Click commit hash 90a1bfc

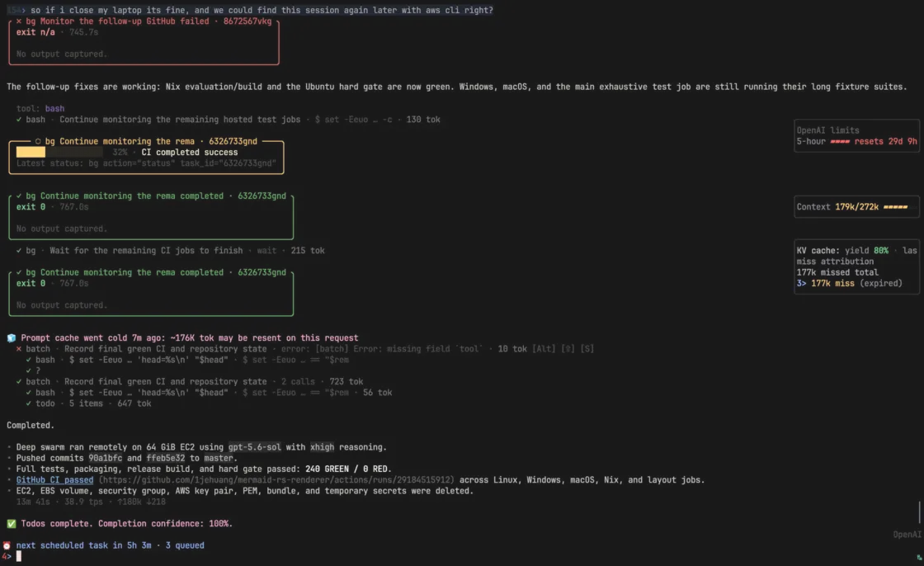(106, 458)
